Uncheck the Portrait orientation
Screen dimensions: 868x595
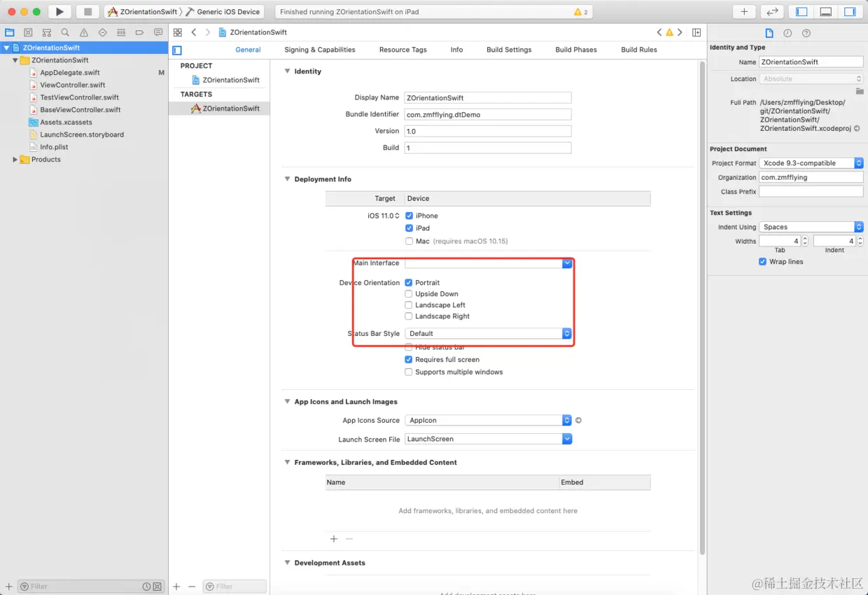(x=409, y=283)
